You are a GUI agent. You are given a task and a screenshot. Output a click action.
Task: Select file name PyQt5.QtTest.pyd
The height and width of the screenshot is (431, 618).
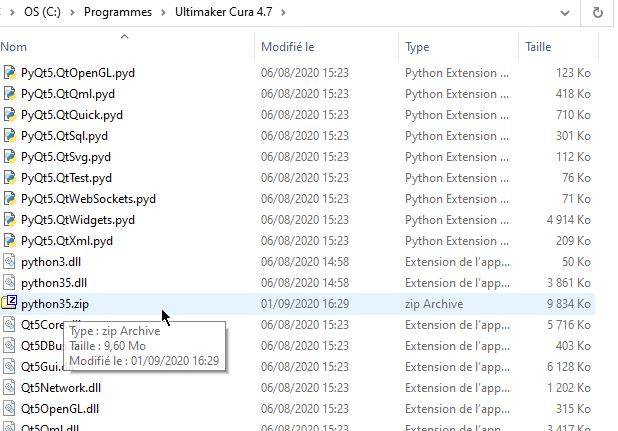tap(66, 178)
